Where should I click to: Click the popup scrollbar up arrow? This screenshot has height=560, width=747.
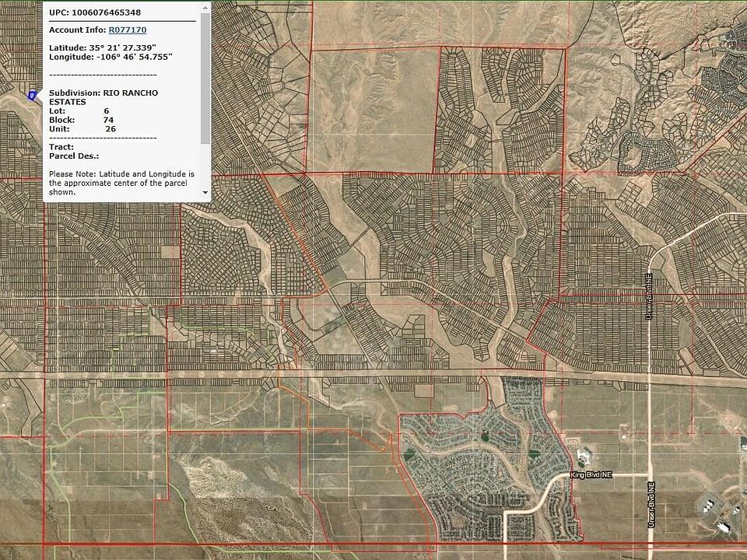pos(205,7)
